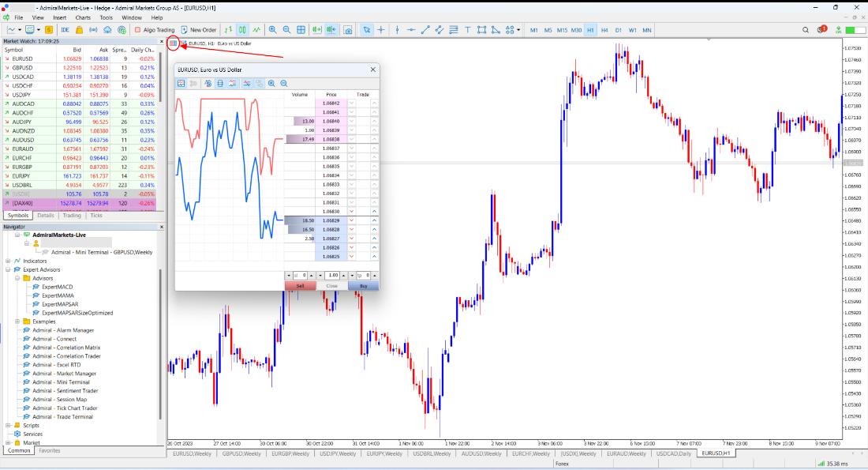Click the 1.00 volume field in Depth of Market
This screenshot has height=470, width=868.
coord(333,276)
